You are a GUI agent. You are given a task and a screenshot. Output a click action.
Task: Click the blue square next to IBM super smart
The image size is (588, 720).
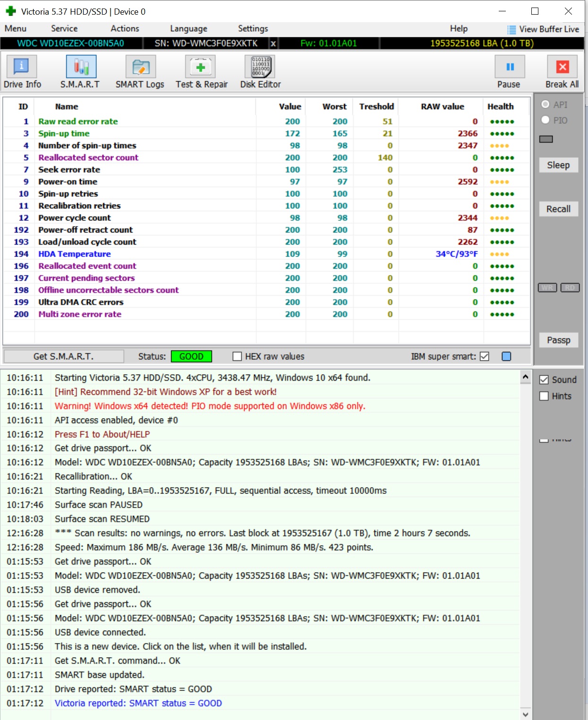coord(506,356)
